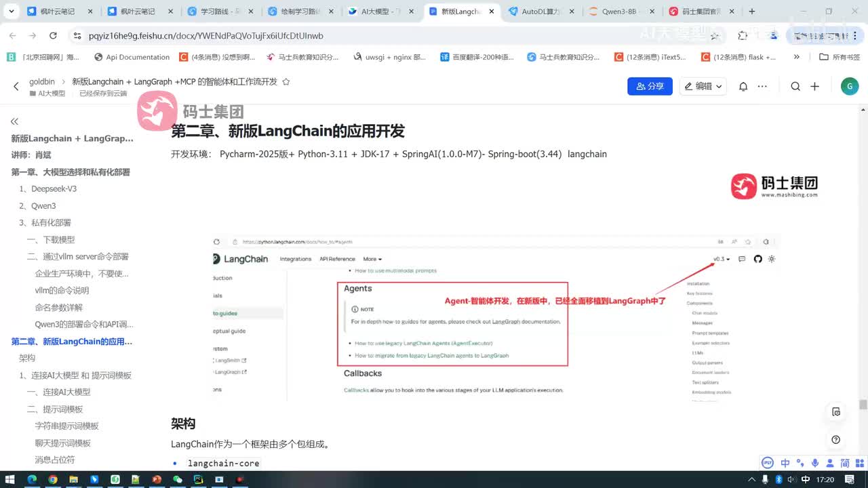Open the browser extensions puzzle icon
868x488 pixels.
click(743, 36)
